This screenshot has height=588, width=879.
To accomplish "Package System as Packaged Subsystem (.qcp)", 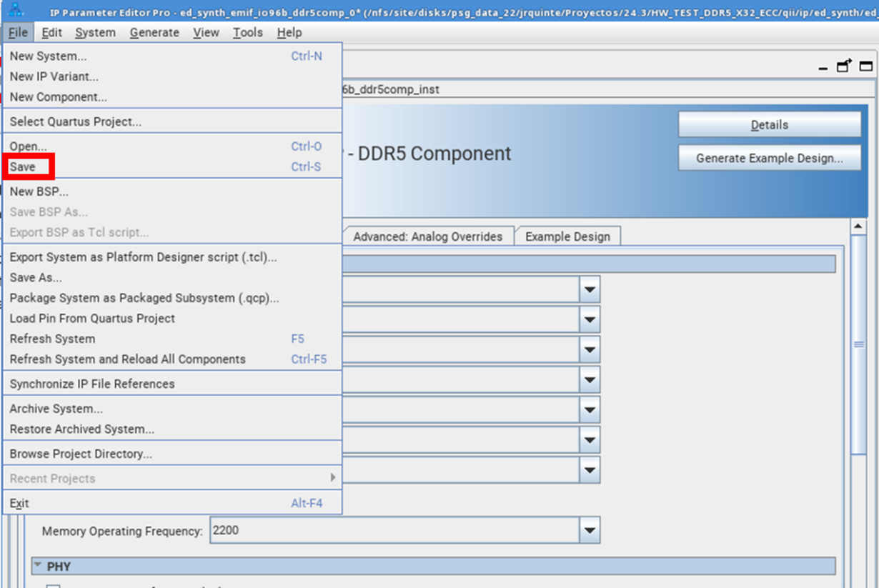I will coord(172,298).
